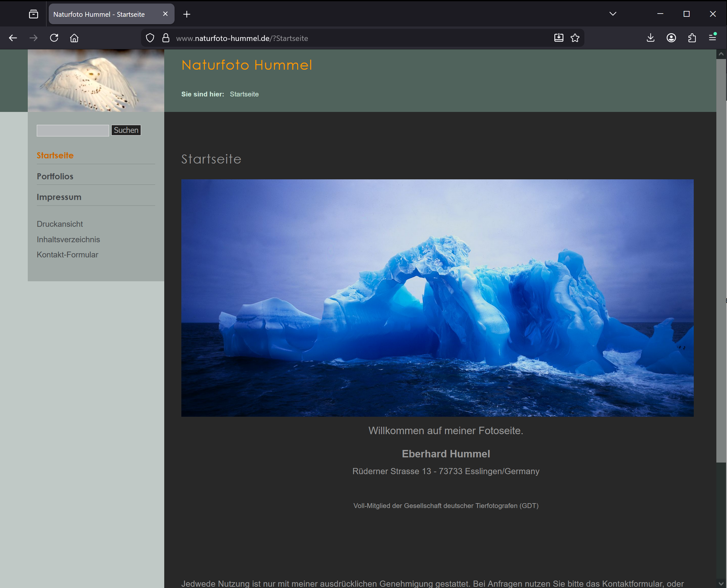Open the browser home page
Viewport: 727px width, 588px height.
[x=74, y=38]
